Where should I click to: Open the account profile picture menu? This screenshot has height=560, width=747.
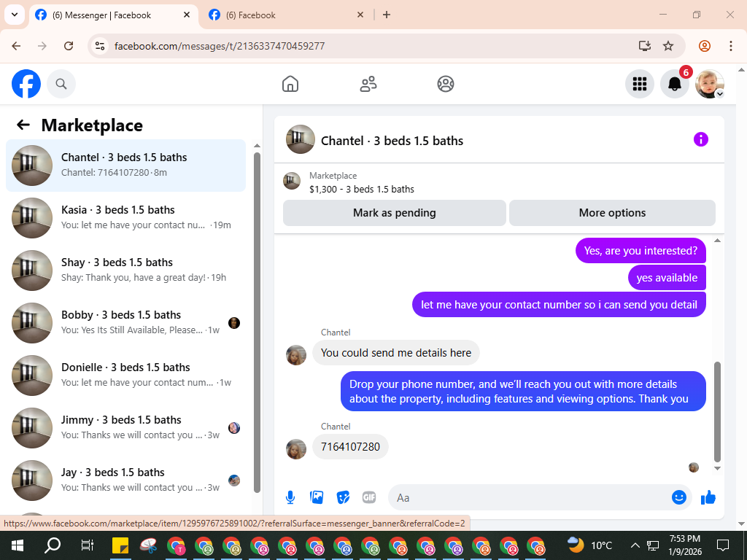pyautogui.click(x=710, y=84)
